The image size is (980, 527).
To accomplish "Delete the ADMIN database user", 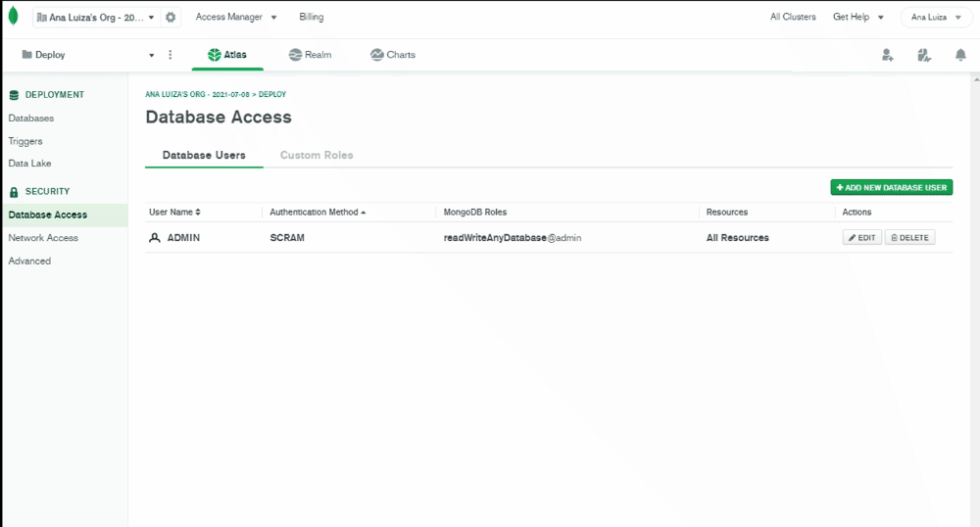I will pyautogui.click(x=910, y=238).
